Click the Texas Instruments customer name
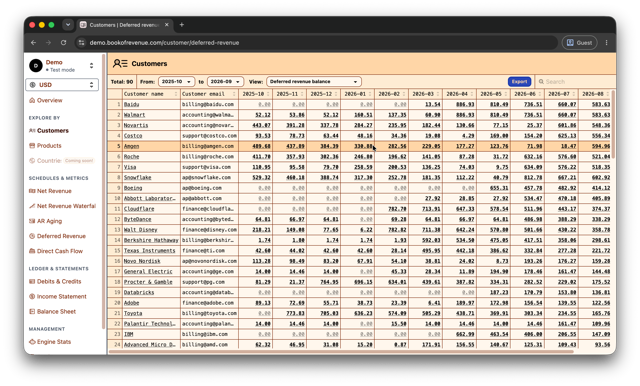640x386 pixels. tap(149, 251)
